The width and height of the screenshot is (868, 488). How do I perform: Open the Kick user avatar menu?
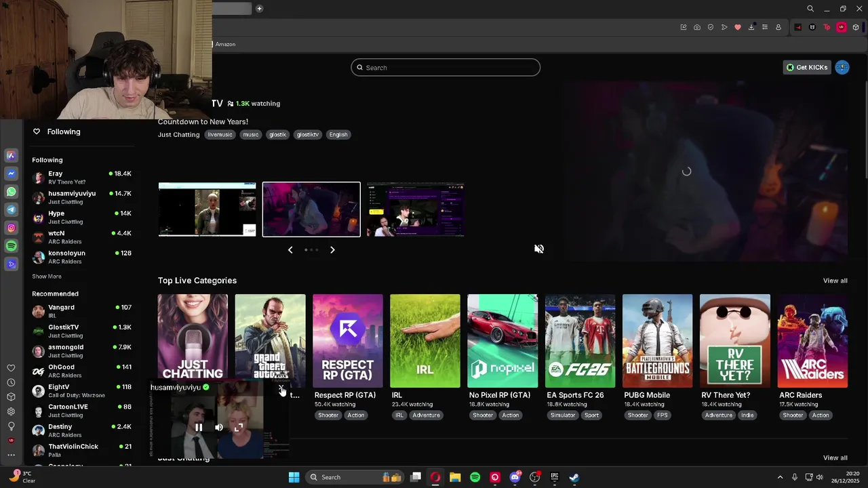point(842,67)
